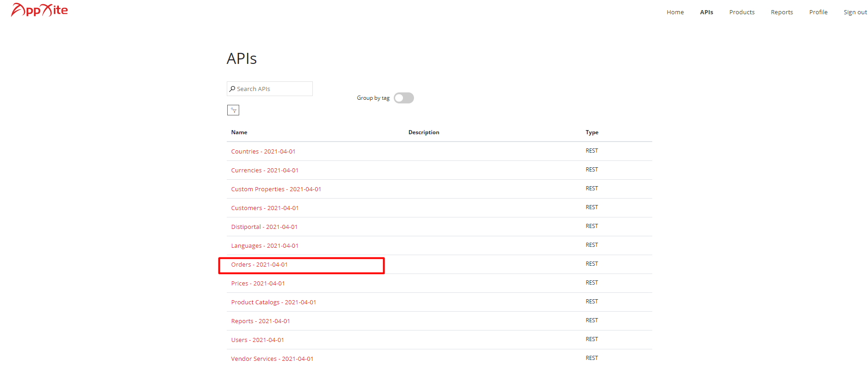The image size is (868, 382).
Task: Click REST type in Vendor Services row
Action: (x=592, y=358)
